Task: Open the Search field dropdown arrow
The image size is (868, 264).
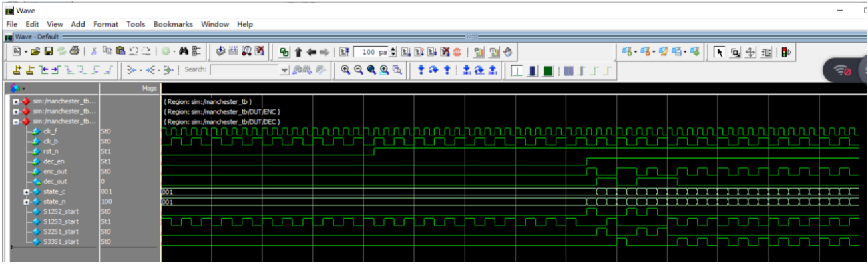Action: (x=284, y=69)
